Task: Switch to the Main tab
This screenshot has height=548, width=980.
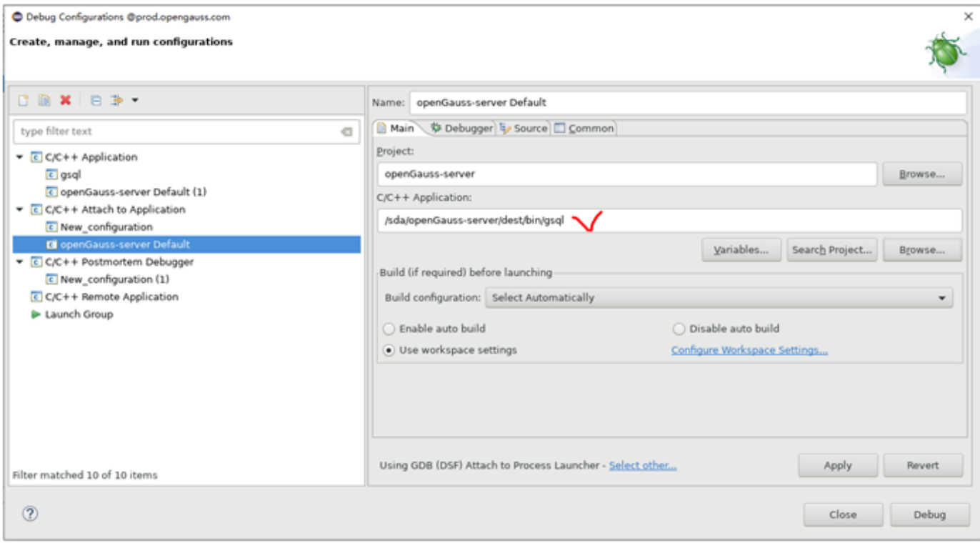Action: (x=396, y=129)
